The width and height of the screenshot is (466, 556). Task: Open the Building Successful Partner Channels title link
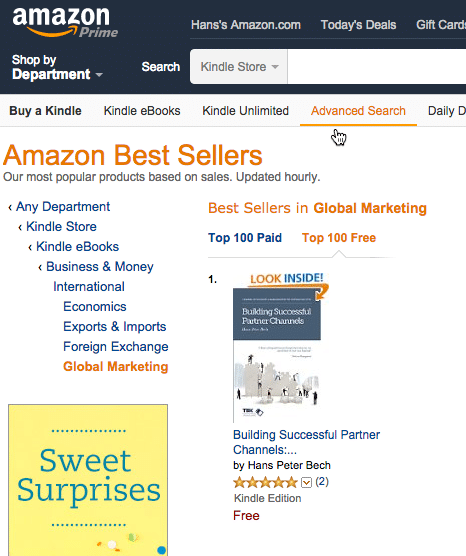(x=306, y=442)
